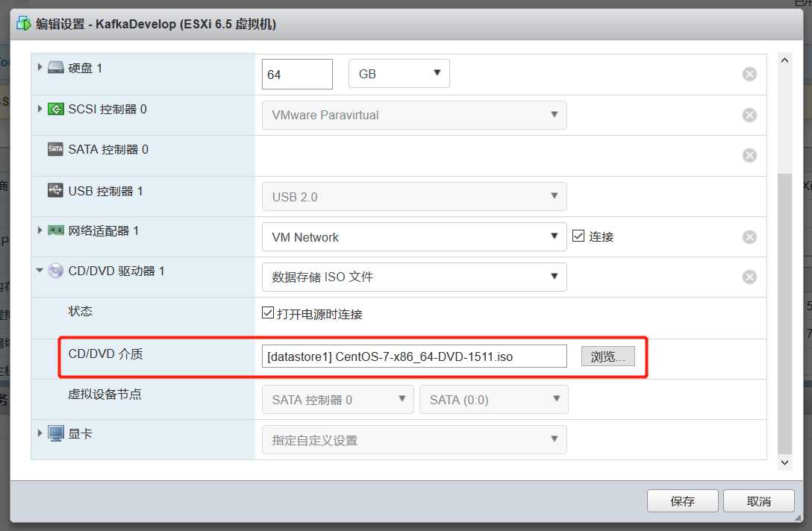
Task: Toggle the network adapter 连接 checkbox
Action: pos(578,236)
